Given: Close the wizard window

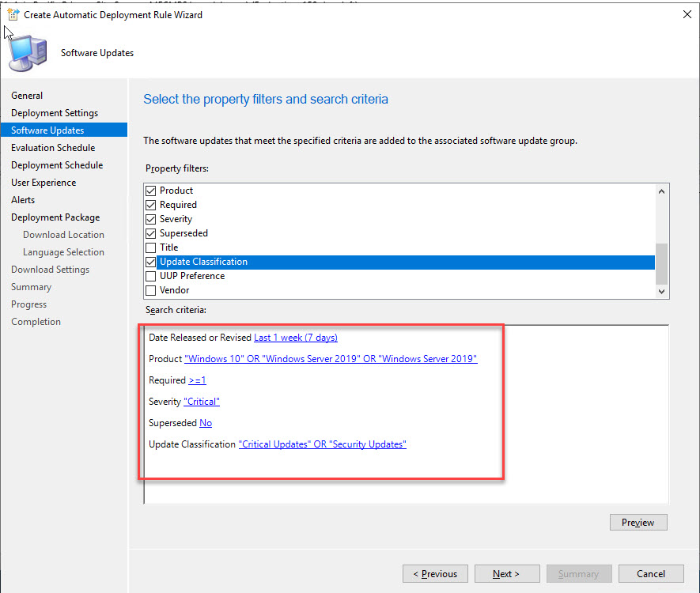Looking at the screenshot, I should click(682, 14).
